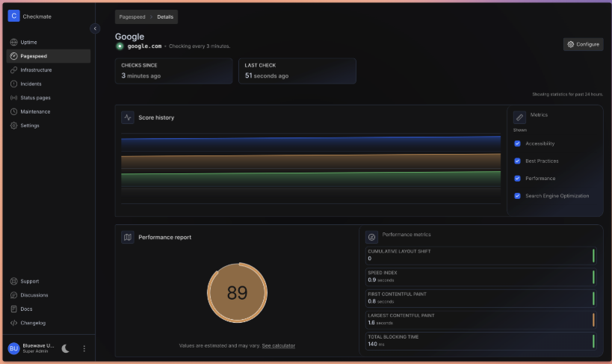612x364 pixels.
Task: Click the Changelog code icon
Action: click(x=13, y=323)
